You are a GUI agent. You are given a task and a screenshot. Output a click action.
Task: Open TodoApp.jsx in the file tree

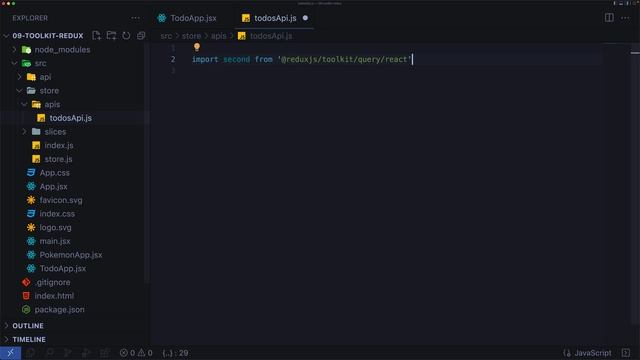[62, 269]
